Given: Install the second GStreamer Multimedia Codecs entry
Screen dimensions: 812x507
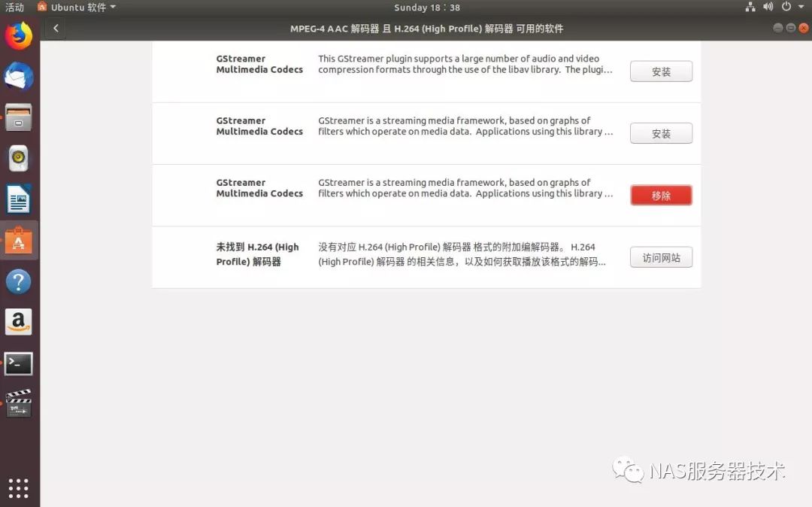Looking at the screenshot, I should pyautogui.click(x=661, y=134).
